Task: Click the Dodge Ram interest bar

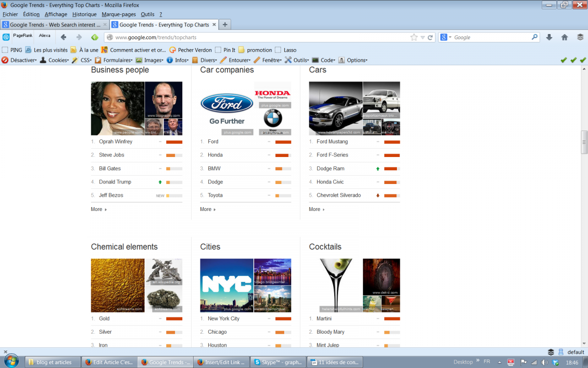Action: (x=392, y=169)
